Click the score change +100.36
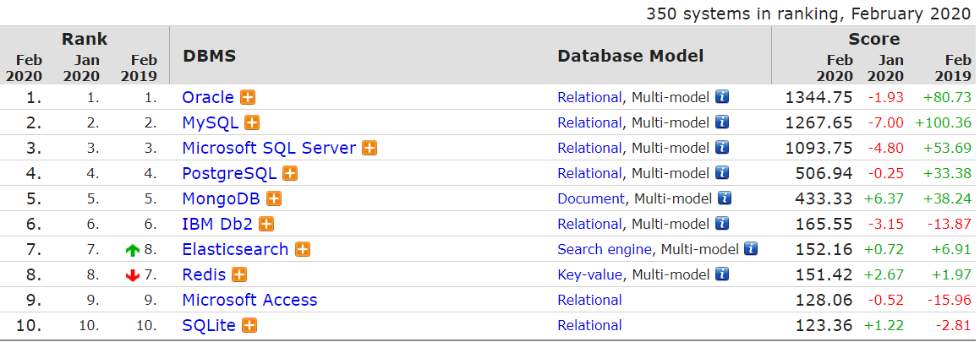Viewport: 980px width, 342px height. (x=943, y=123)
